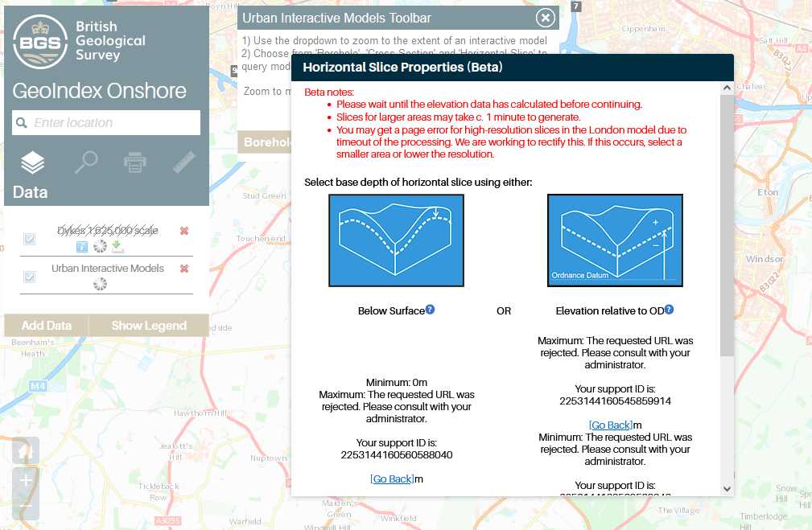
Task: Remove the Dykes 1:625,000 scale layer
Action: [184, 231]
